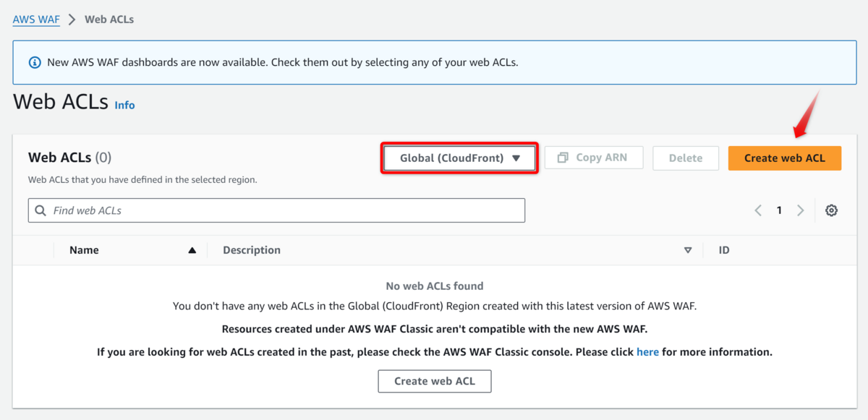This screenshot has height=420, width=868.
Task: Click the Copy ARN button
Action: pyautogui.click(x=593, y=158)
